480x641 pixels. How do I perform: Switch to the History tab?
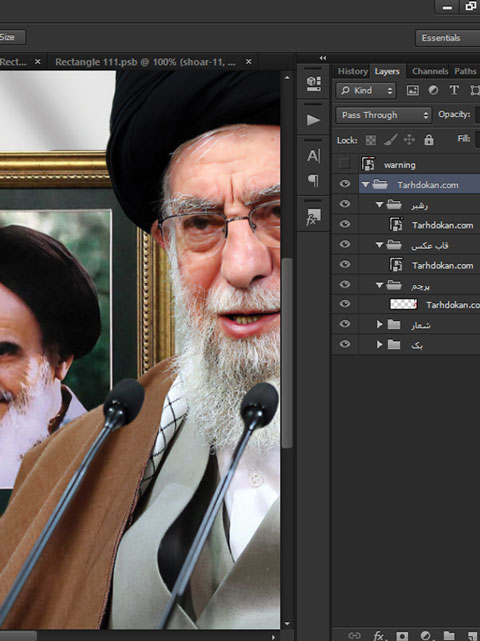pos(352,71)
